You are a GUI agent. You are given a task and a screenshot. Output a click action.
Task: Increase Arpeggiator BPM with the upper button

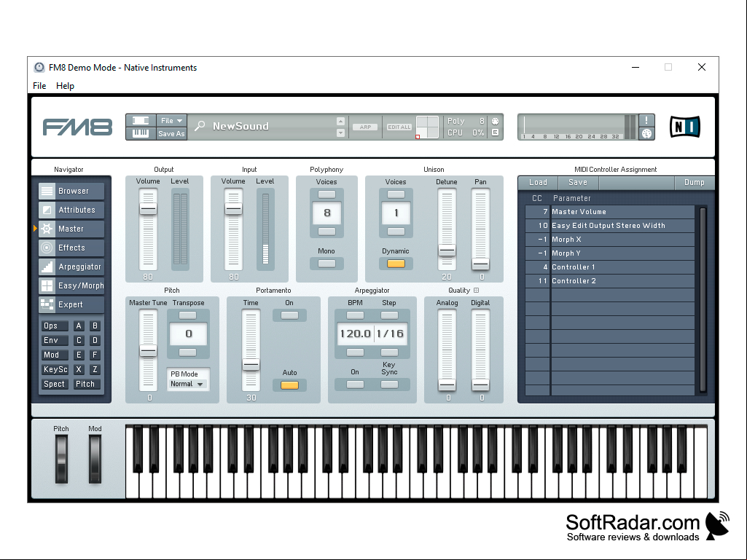click(355, 315)
